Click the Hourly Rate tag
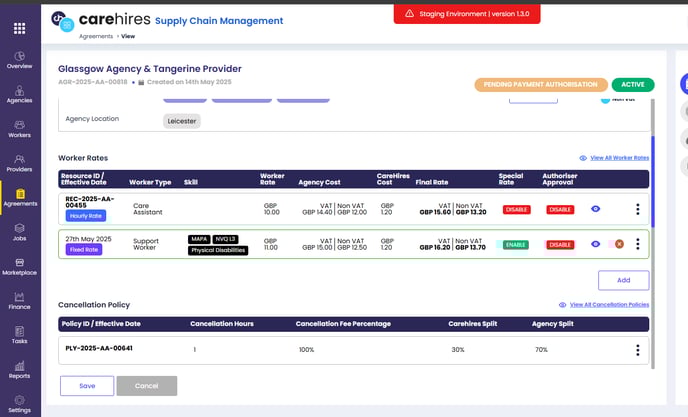Image resolution: width=688 pixels, height=417 pixels. tap(86, 216)
